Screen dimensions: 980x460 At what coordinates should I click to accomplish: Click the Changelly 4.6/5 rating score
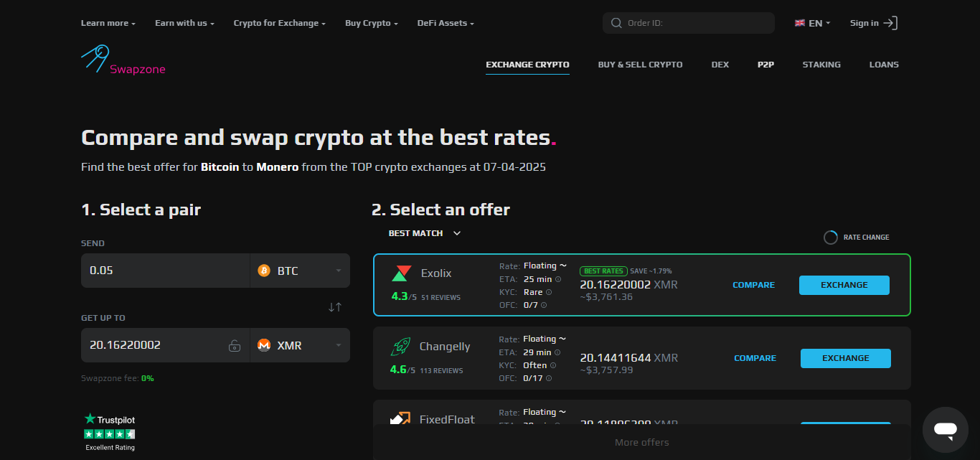(x=403, y=370)
